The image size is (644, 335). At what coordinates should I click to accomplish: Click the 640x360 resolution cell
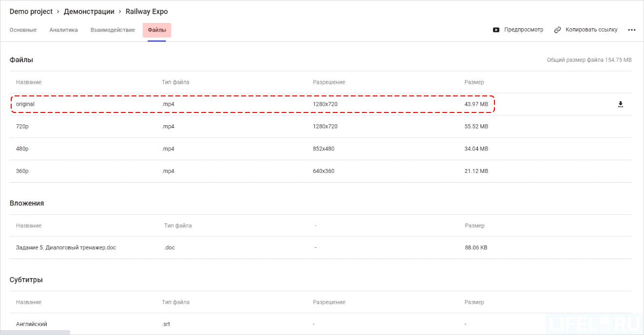point(323,171)
